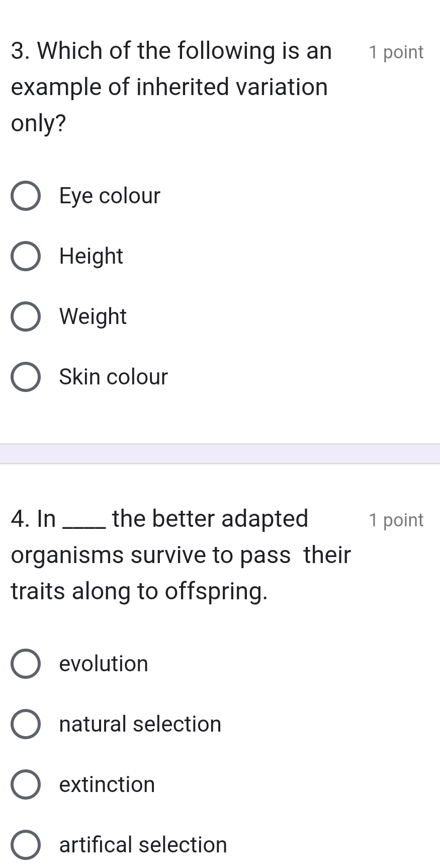Viewport: 440px width, 868px height.
Task: Pick the Skin colour radio circle
Action: coord(26,377)
